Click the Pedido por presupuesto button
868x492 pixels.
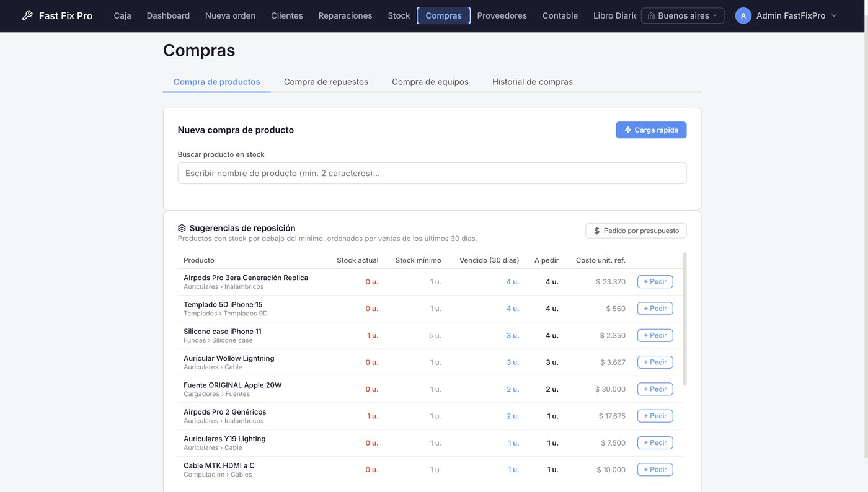[x=636, y=231]
